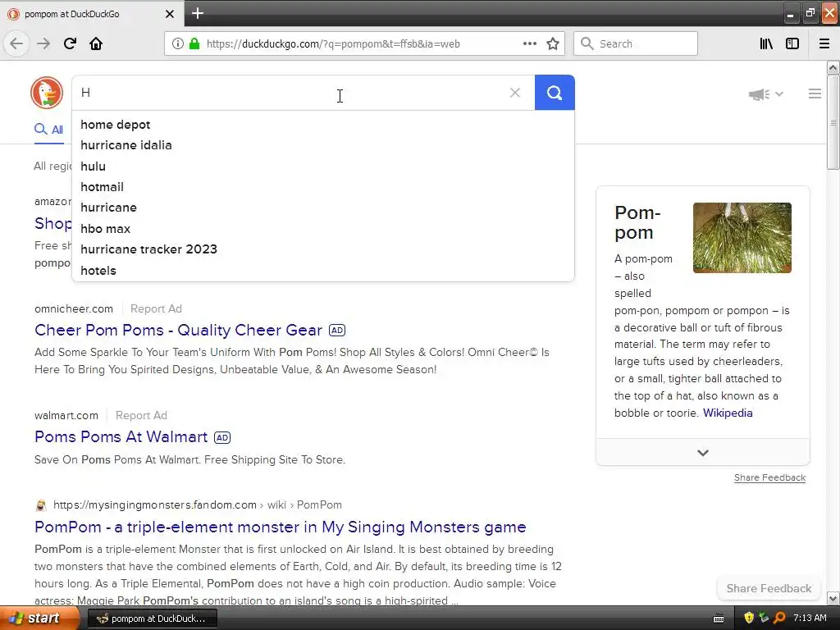Click the green padlock security icon
Screen dimensions: 840x630
point(194,43)
